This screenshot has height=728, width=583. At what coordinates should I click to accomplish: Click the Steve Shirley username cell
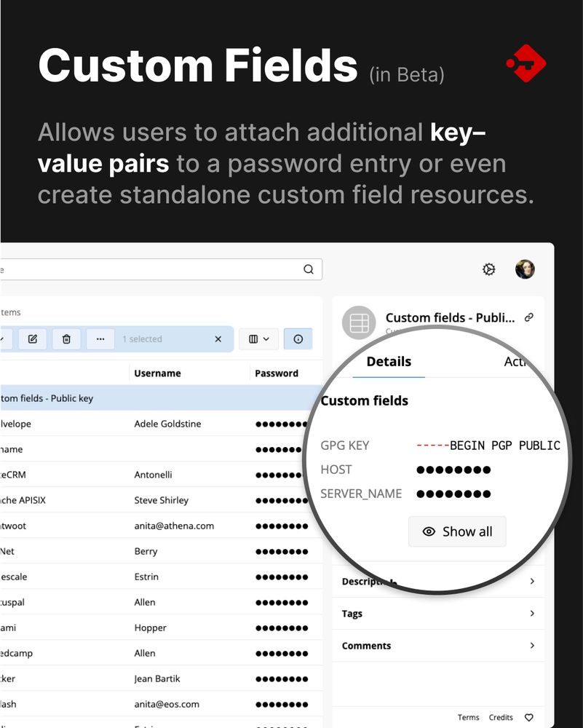161,501
